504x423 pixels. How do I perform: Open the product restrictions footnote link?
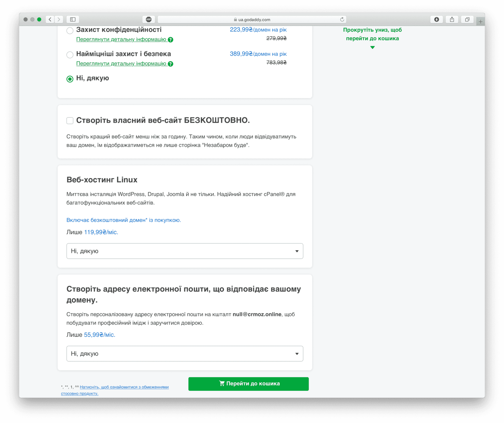click(124, 387)
